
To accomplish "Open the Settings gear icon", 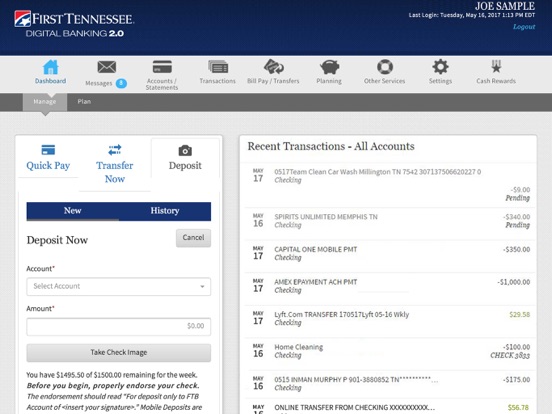I will 440,67.
